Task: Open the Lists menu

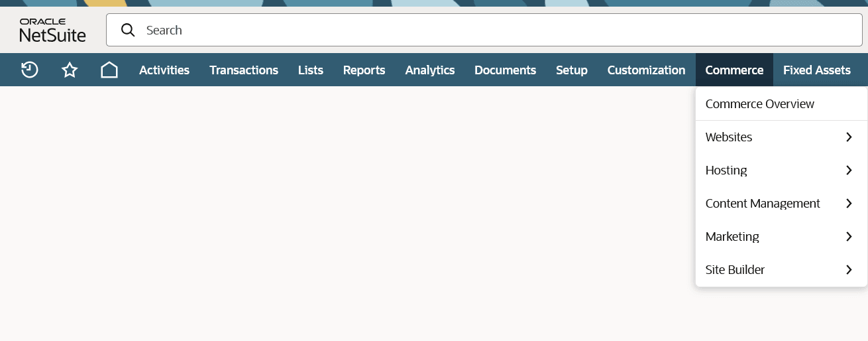Action: [x=311, y=70]
